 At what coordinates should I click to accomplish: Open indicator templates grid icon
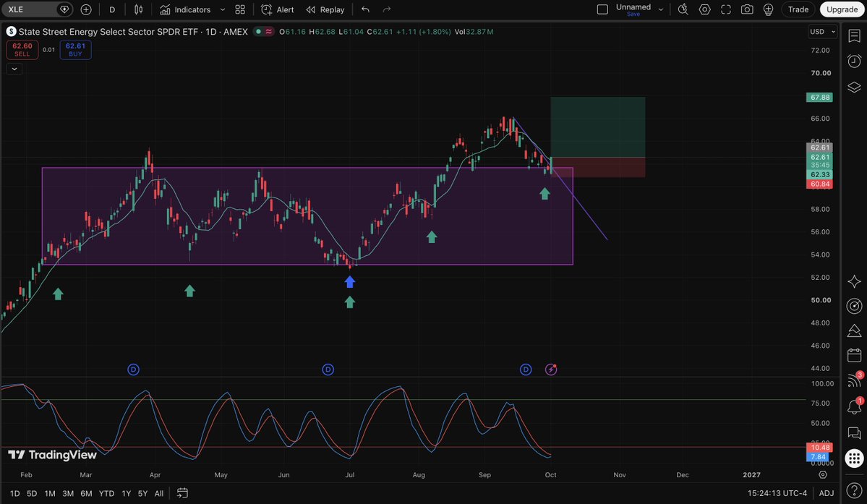240,9
